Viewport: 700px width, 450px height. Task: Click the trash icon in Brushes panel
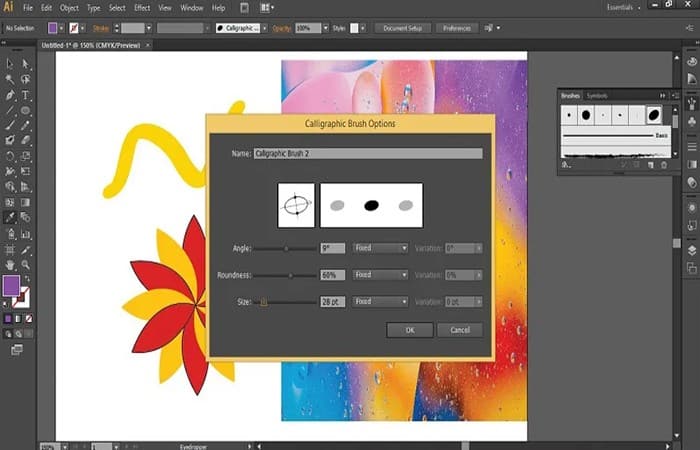click(x=663, y=163)
